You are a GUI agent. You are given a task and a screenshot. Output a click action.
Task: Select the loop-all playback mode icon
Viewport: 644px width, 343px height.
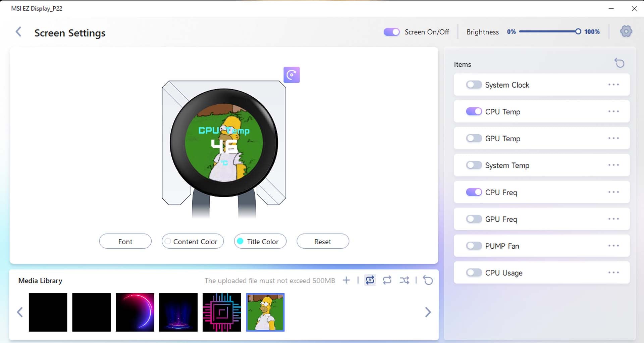coord(387,280)
